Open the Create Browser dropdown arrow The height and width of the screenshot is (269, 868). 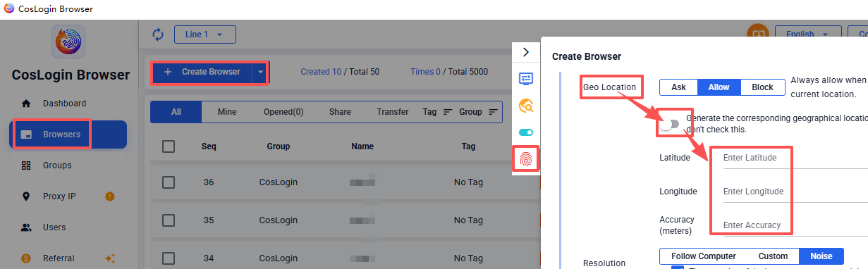click(260, 72)
